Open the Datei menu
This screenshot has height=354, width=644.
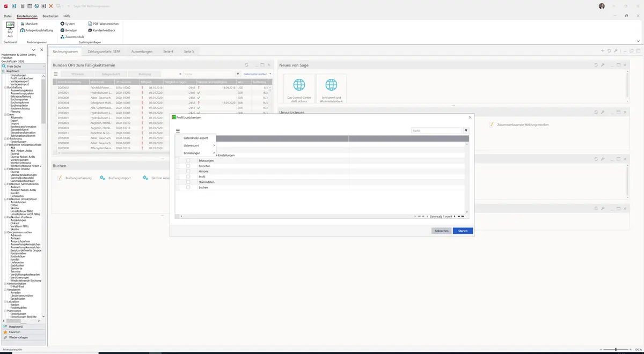pos(8,16)
